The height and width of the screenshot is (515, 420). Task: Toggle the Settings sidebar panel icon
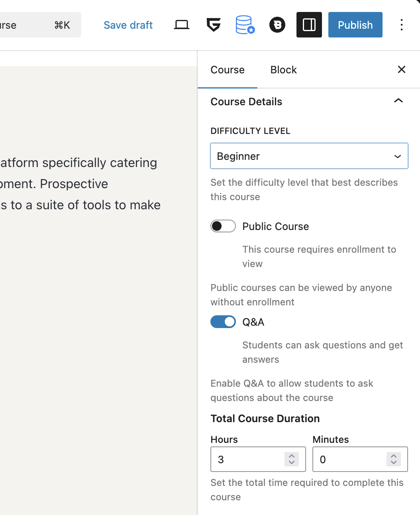pos(309,25)
